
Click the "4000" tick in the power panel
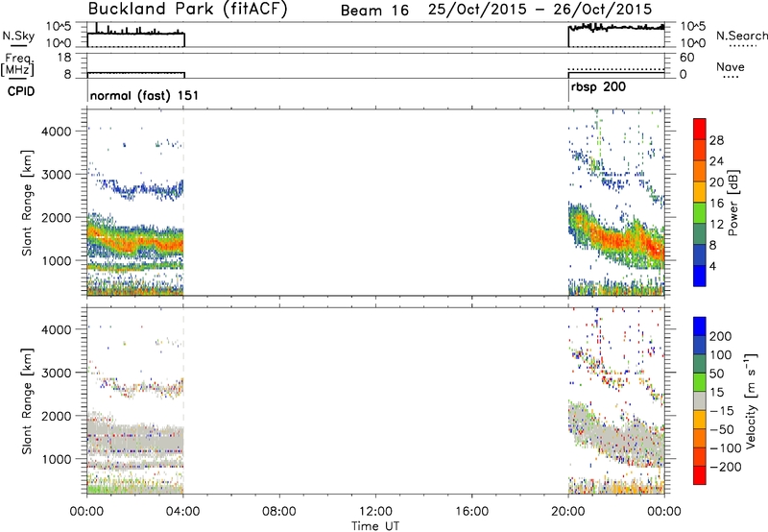[x=56, y=132]
